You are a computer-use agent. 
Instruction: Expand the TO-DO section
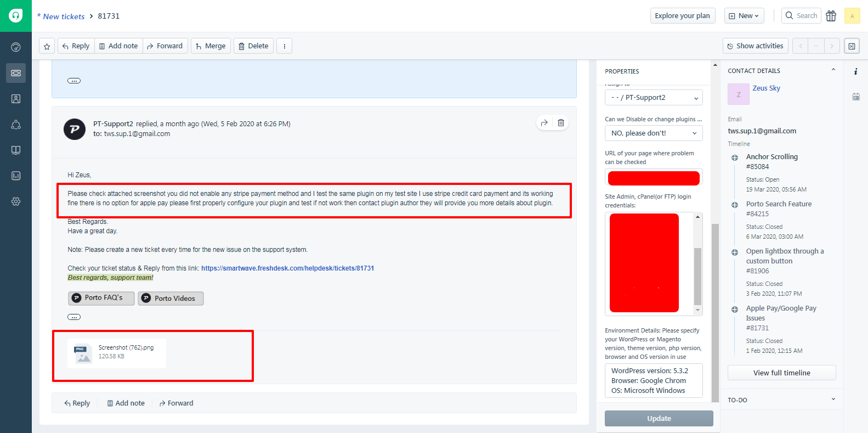pos(833,400)
